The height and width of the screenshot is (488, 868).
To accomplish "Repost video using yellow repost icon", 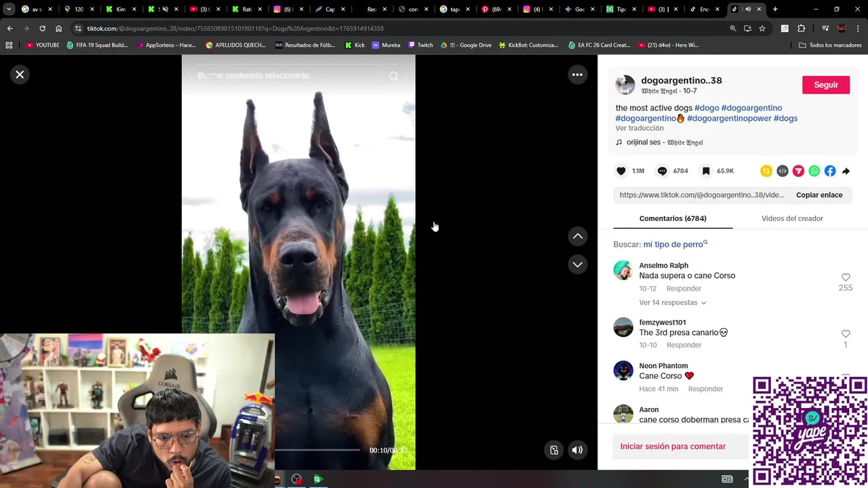I will pyautogui.click(x=766, y=171).
